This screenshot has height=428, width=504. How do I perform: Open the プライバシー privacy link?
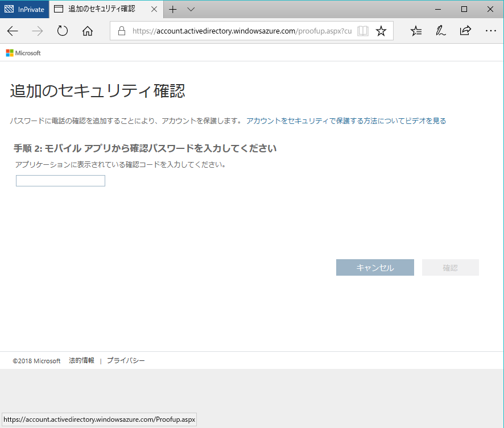pyautogui.click(x=126, y=360)
